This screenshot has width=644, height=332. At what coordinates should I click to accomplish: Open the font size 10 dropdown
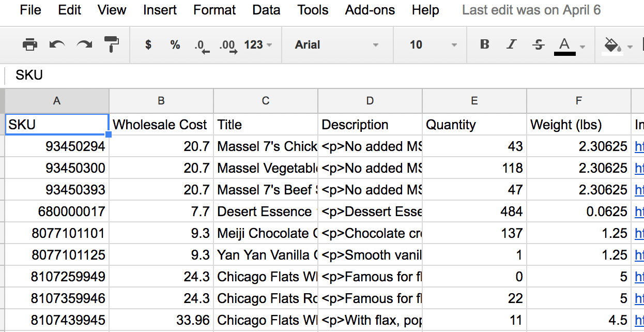433,45
